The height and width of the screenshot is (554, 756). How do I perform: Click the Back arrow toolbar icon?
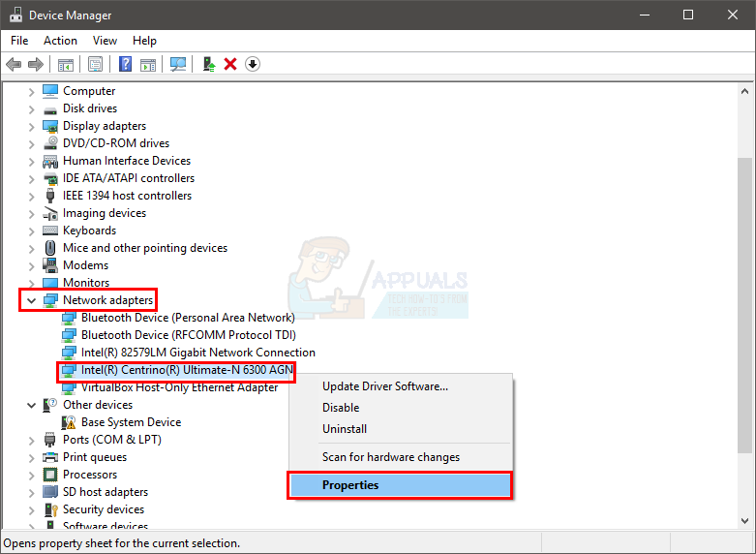coord(14,64)
